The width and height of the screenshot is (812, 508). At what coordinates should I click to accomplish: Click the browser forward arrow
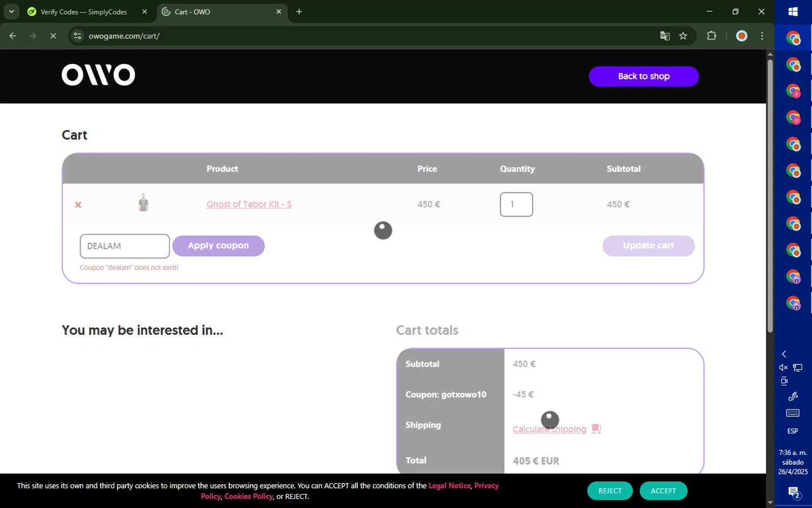click(33, 36)
